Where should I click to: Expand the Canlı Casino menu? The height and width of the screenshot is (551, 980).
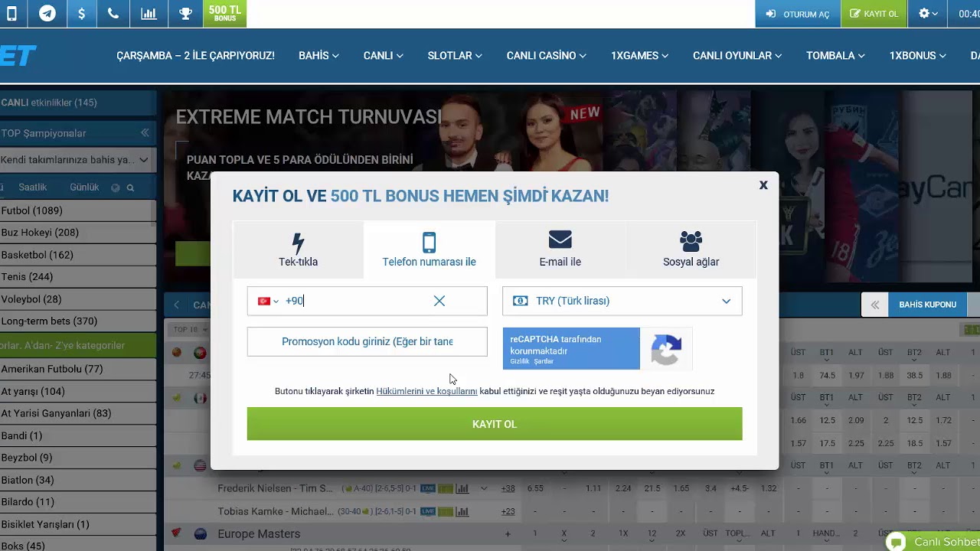(546, 56)
